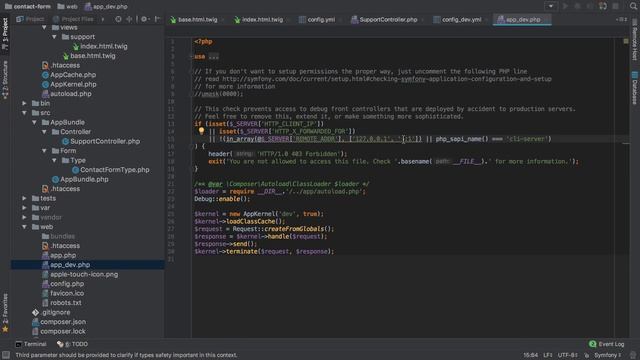Switch to config.yml editor tab
Viewport: 640px width, 360px height.
coord(317,20)
